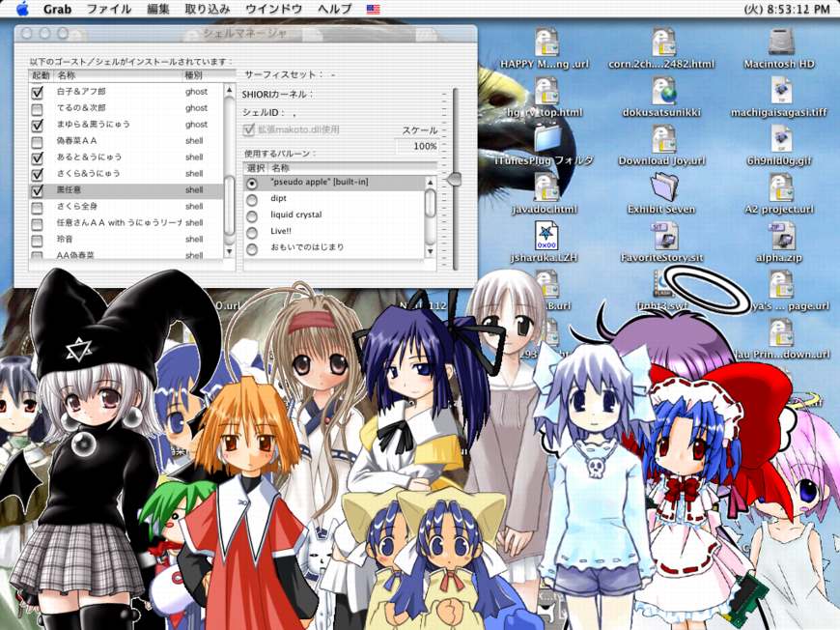The height and width of the screenshot is (630, 840).
Task: Select the machigaisagasi.tiff image icon
Action: pyautogui.click(x=780, y=91)
